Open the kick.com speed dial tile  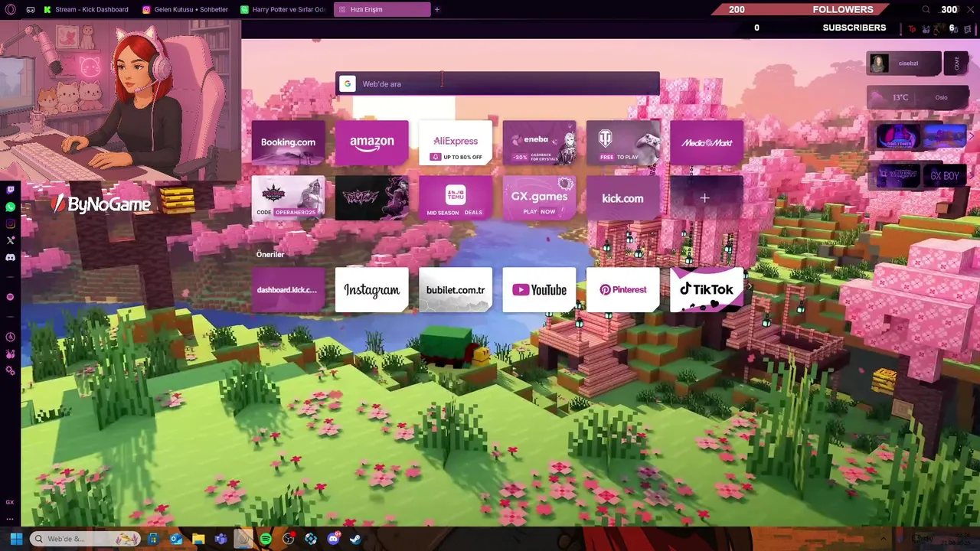click(x=622, y=198)
